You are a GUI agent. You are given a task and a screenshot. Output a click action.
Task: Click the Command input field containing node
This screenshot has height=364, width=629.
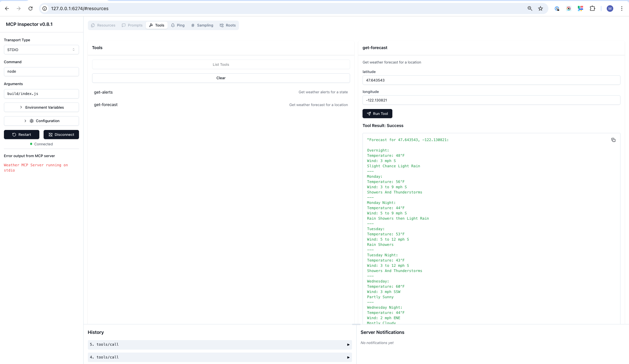41,71
